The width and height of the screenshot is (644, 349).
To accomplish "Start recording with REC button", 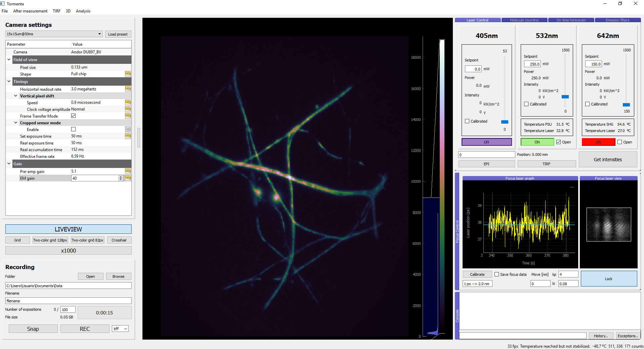I will 85,329.
